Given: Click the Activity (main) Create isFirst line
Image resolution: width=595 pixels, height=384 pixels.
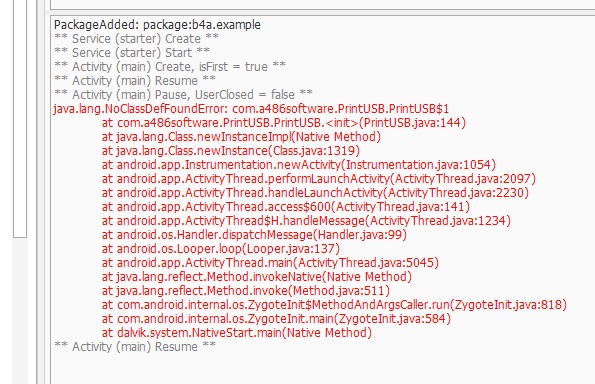Looking at the screenshot, I should click(170, 67).
